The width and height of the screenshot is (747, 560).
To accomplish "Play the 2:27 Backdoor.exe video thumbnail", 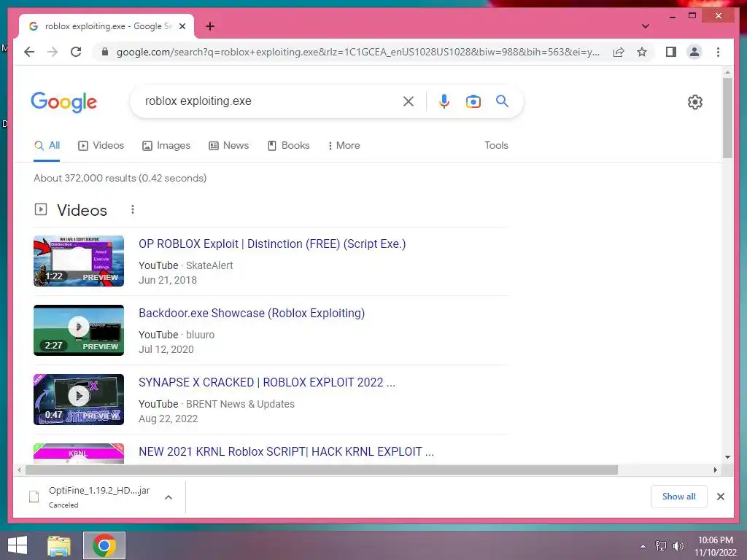I will [x=79, y=330].
